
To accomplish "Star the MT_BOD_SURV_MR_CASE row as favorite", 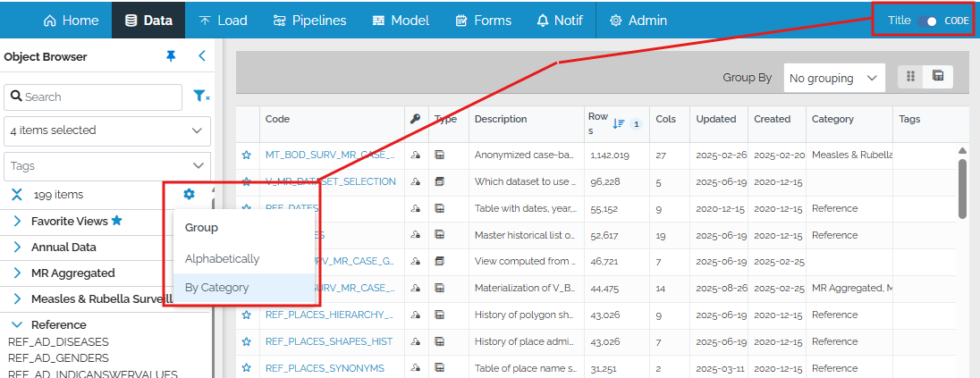I will 247,155.
